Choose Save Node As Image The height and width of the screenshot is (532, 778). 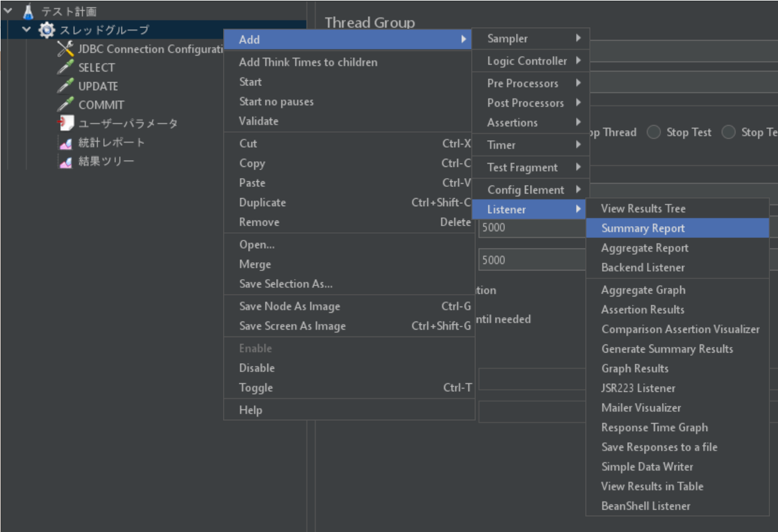pyautogui.click(x=348, y=306)
